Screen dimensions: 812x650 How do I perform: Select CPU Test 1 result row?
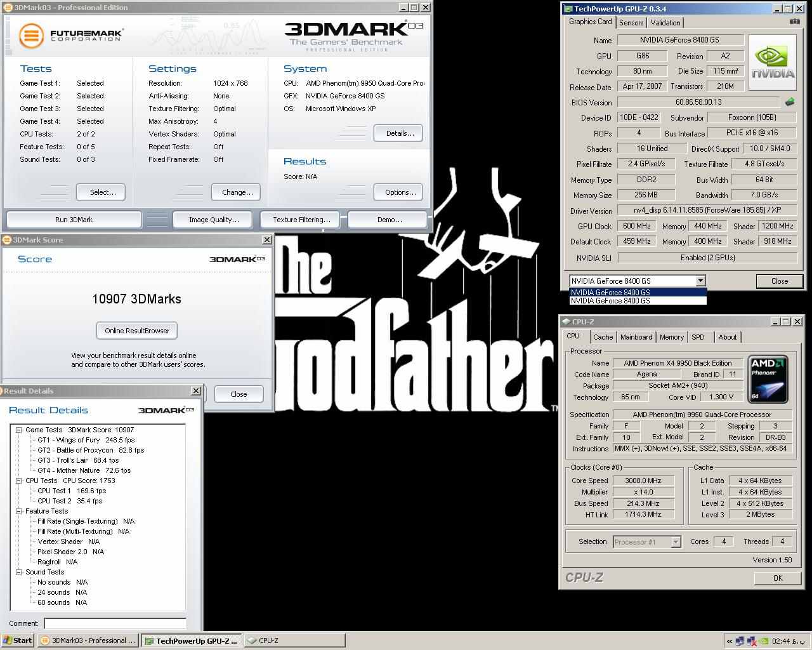72,491
